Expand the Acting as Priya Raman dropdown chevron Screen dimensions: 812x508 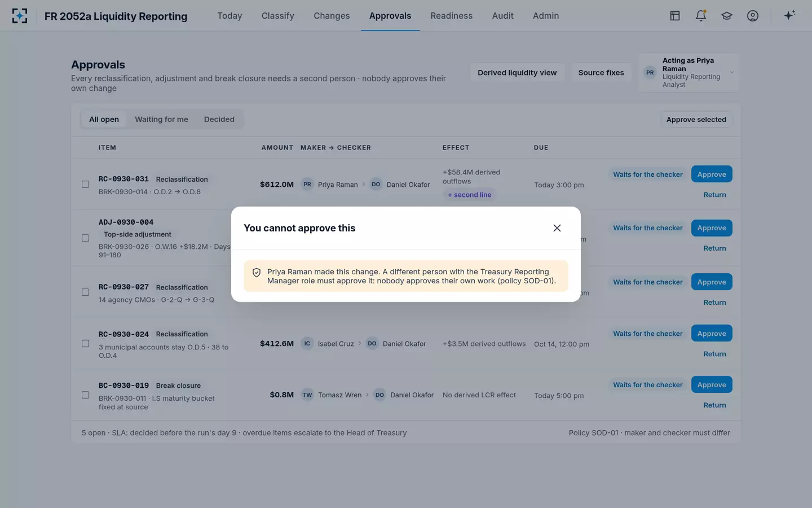732,72
